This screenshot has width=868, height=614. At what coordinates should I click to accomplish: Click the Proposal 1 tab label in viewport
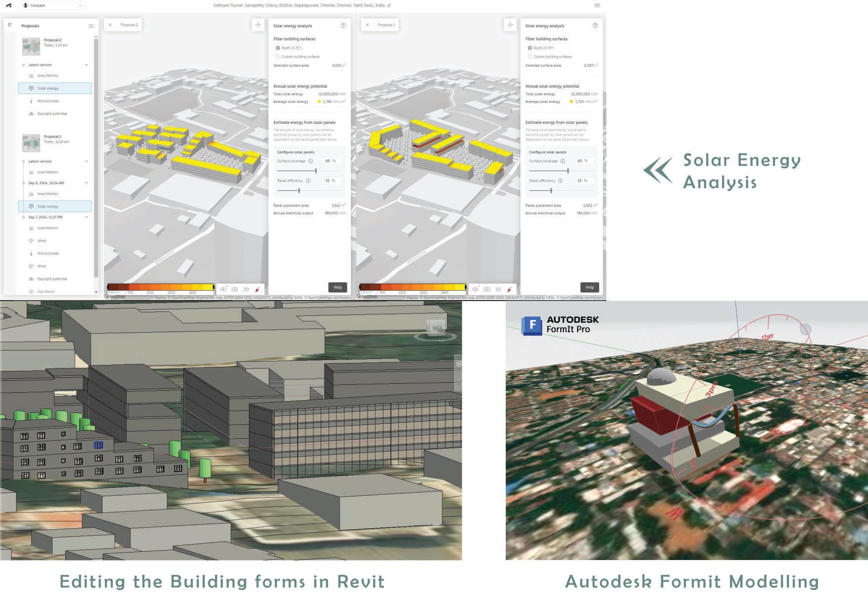386,25
